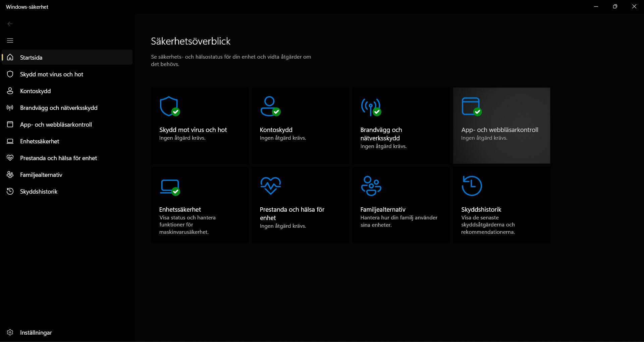
Task: Click the firewall network signal tile icon
Action: (371, 107)
